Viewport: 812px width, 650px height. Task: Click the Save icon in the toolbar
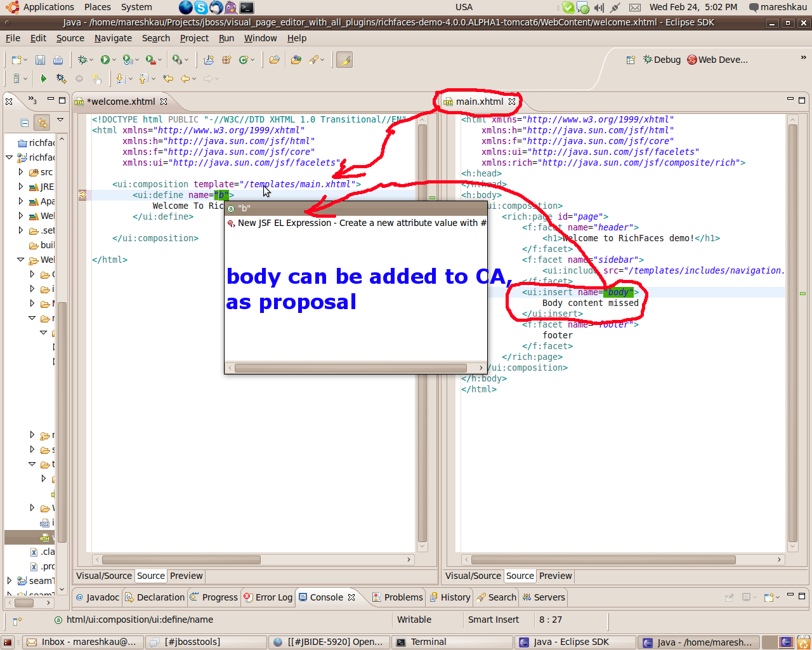[40, 60]
